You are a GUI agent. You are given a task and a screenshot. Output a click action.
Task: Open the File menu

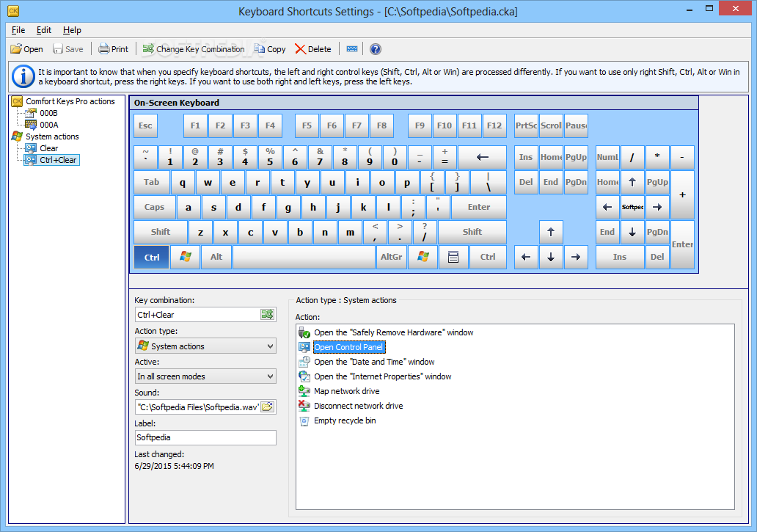(x=18, y=30)
